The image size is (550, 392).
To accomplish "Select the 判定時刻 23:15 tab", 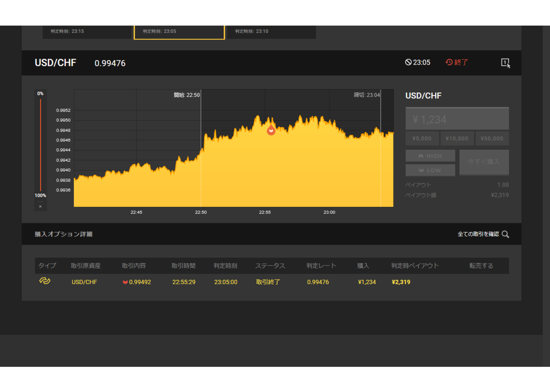I will point(87,32).
